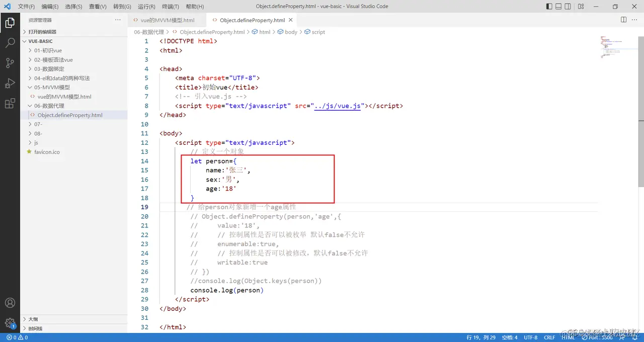Click 空格: 4 indentation setting
This screenshot has height=342, width=644.
pos(509,337)
